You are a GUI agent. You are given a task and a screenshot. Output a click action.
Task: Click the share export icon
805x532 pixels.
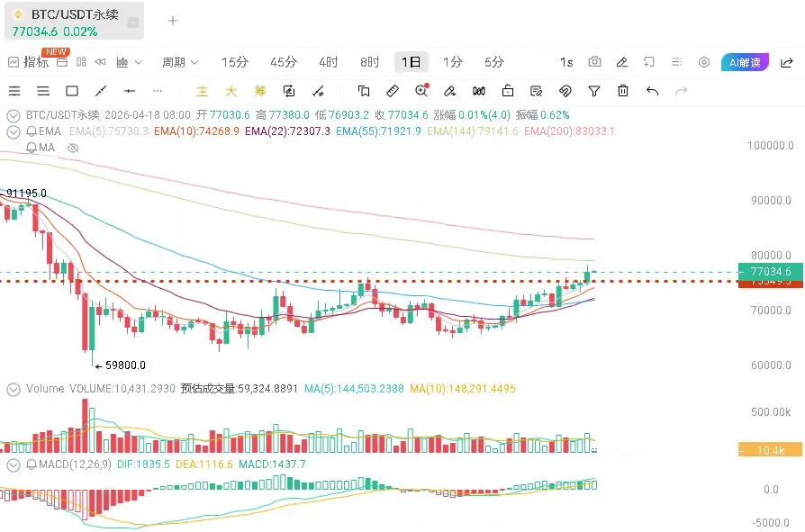coord(786,62)
